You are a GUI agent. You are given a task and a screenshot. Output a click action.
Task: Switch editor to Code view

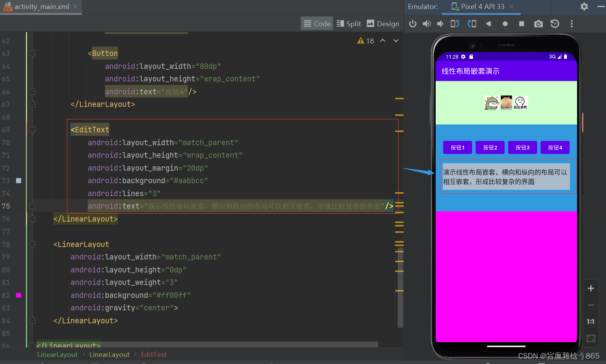coord(317,23)
